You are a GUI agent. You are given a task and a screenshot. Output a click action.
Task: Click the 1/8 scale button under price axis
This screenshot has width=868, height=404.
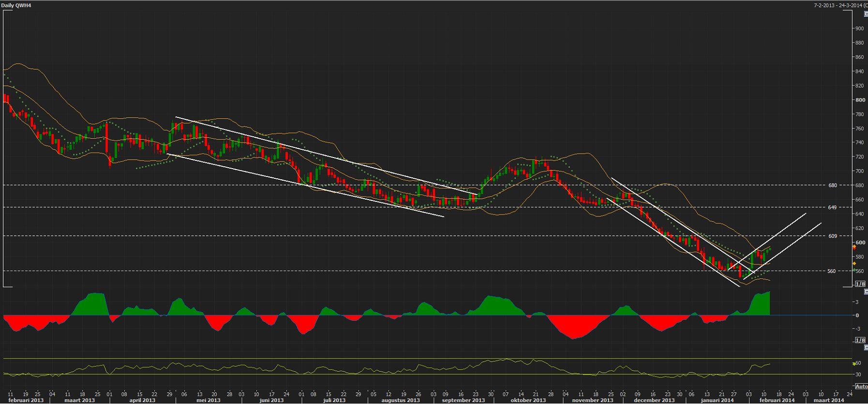pos(860,284)
